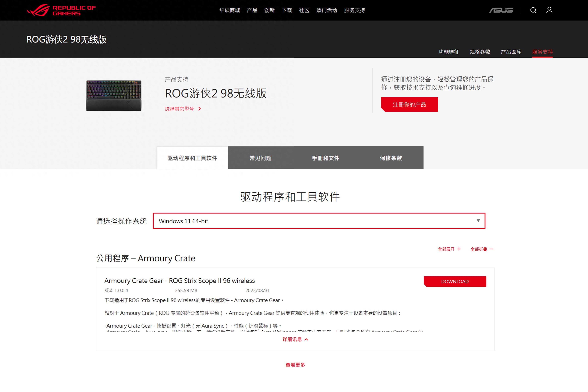
Task: Switch to the 常见问题 tab
Action: [260, 158]
